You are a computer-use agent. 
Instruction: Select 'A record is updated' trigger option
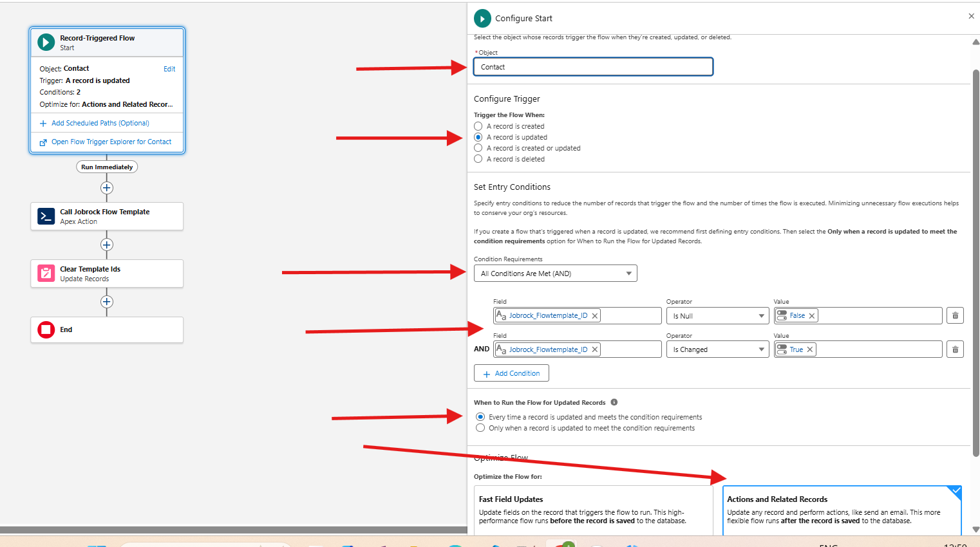coord(478,137)
